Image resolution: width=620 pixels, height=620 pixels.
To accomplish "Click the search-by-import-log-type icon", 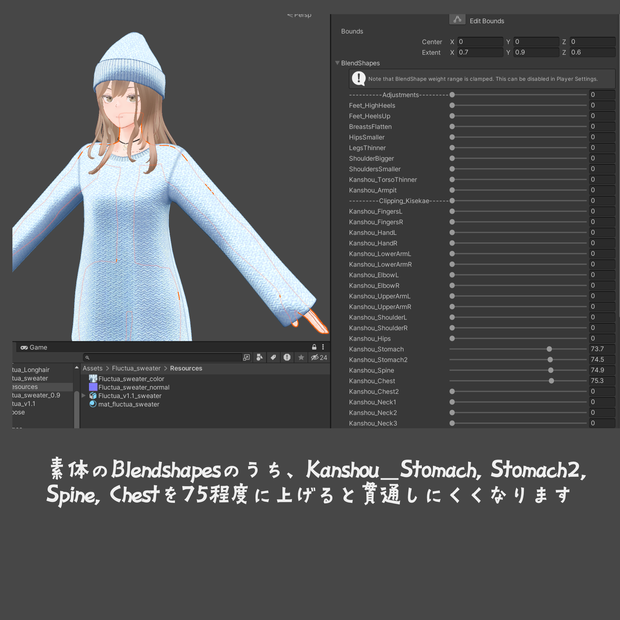I will [x=287, y=357].
